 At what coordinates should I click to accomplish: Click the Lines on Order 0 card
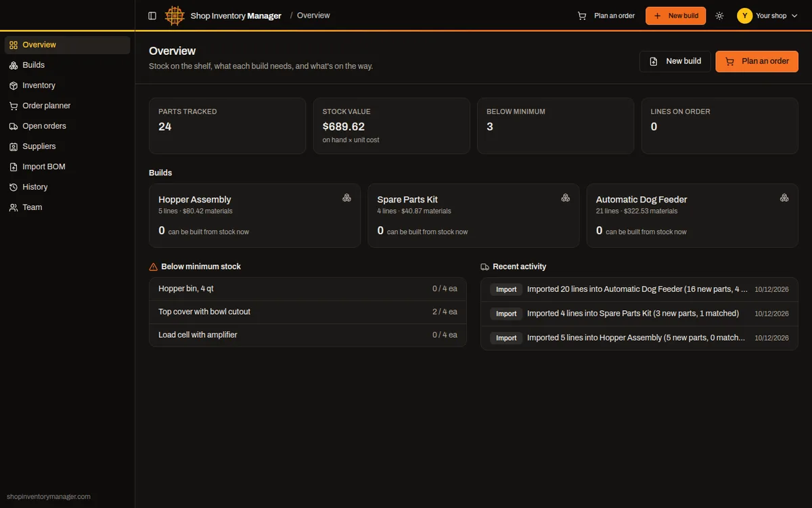pyautogui.click(x=720, y=126)
